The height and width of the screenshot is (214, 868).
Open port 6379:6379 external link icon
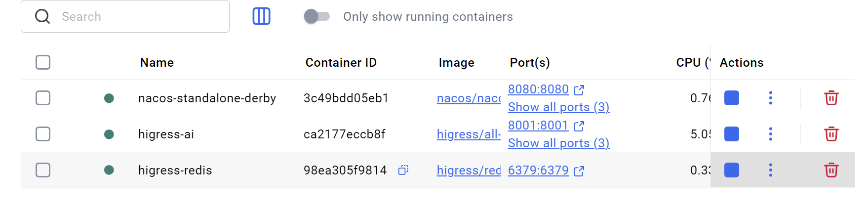[579, 171]
